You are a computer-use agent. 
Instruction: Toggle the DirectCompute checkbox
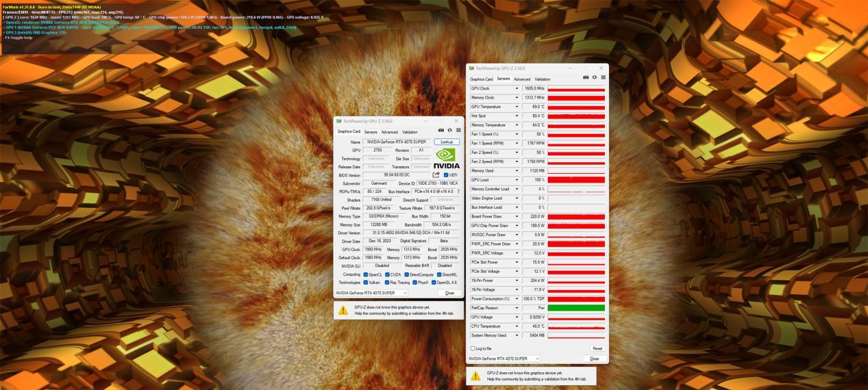point(406,274)
